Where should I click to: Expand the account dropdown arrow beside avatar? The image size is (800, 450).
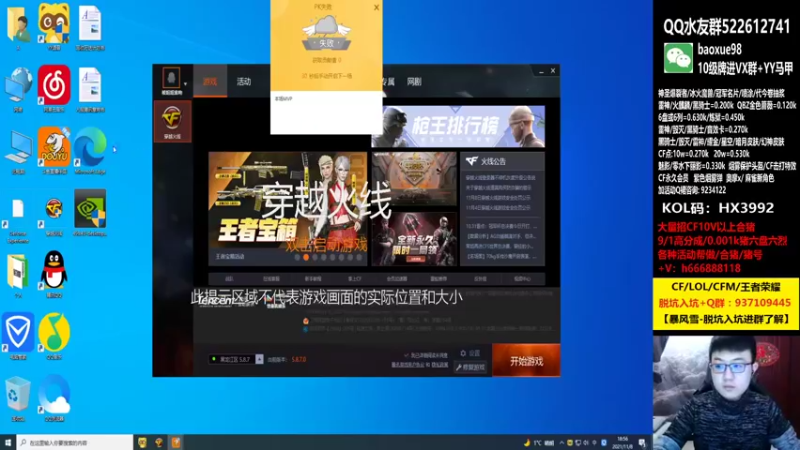tap(185, 84)
